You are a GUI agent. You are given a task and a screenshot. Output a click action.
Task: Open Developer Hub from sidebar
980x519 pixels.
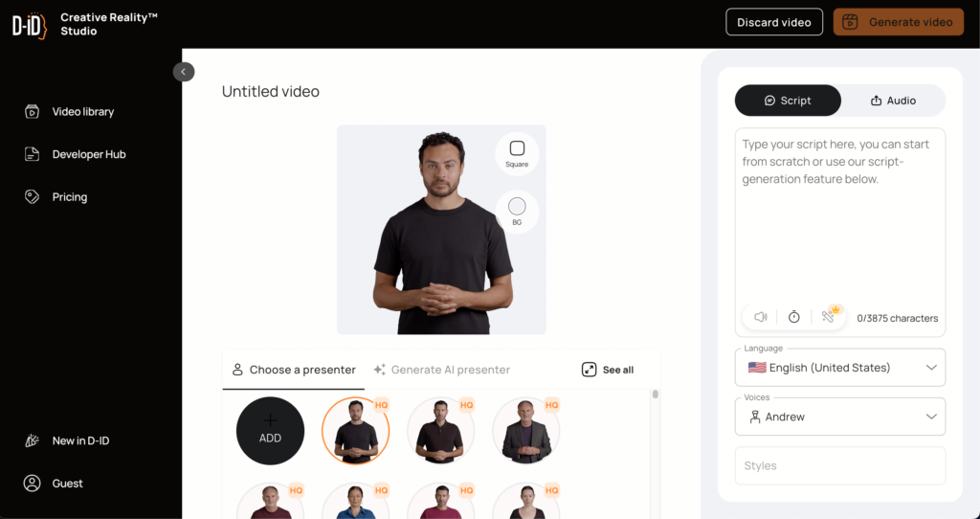coord(75,154)
